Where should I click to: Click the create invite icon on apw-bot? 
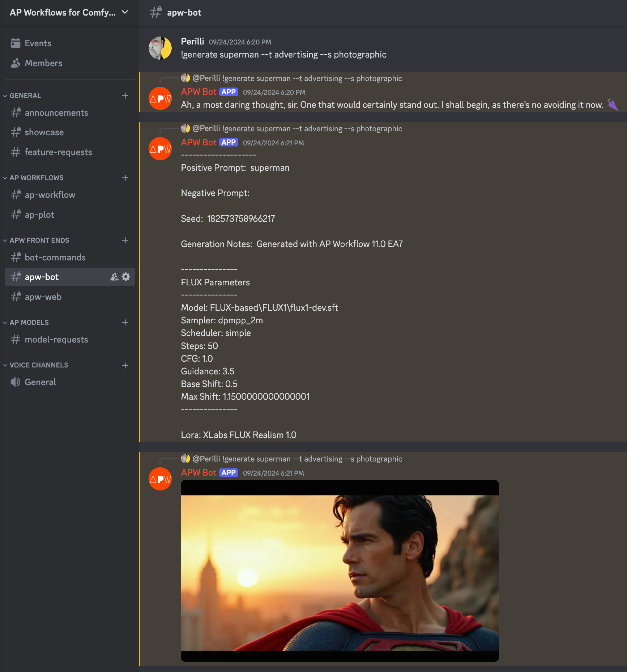click(114, 277)
